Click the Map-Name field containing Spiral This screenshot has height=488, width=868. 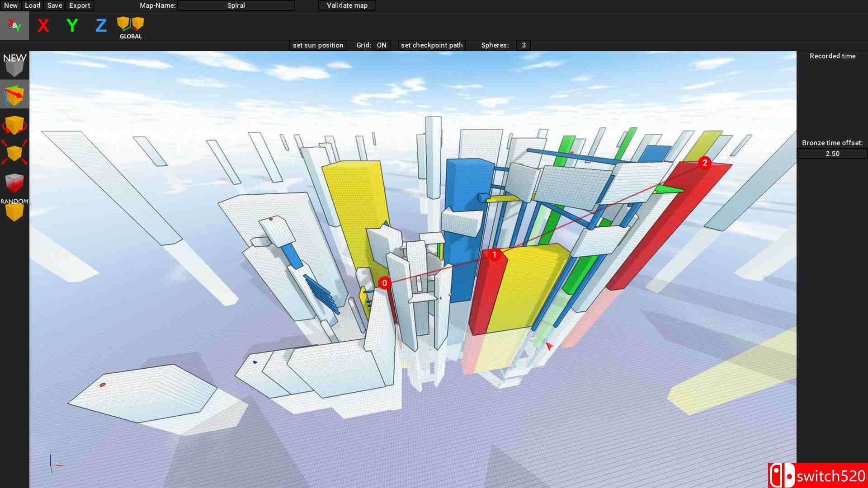[236, 5]
